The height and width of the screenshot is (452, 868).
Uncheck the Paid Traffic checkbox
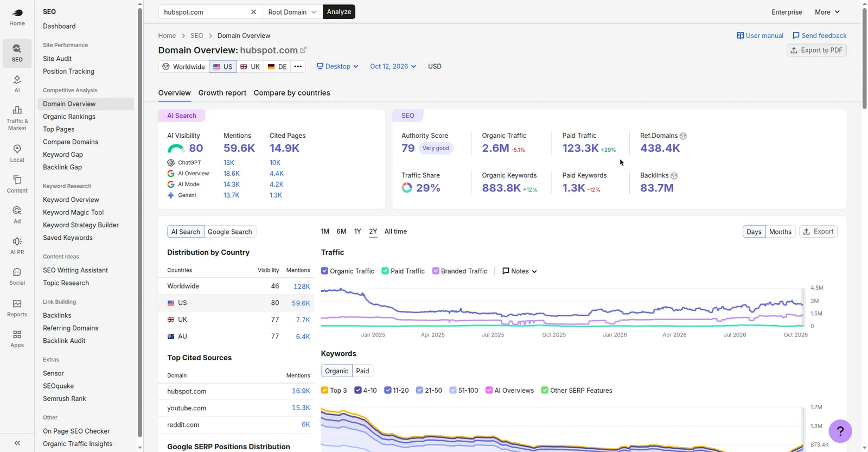[385, 271]
